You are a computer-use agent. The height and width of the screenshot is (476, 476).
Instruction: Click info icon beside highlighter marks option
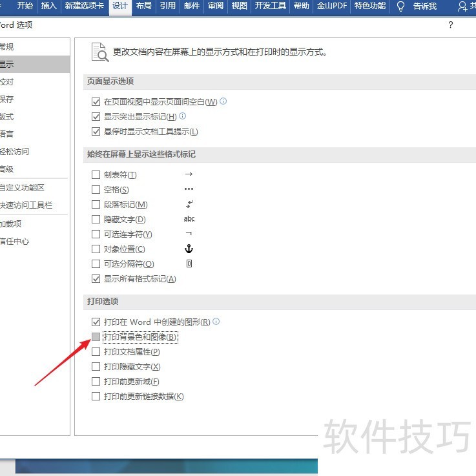182,116
